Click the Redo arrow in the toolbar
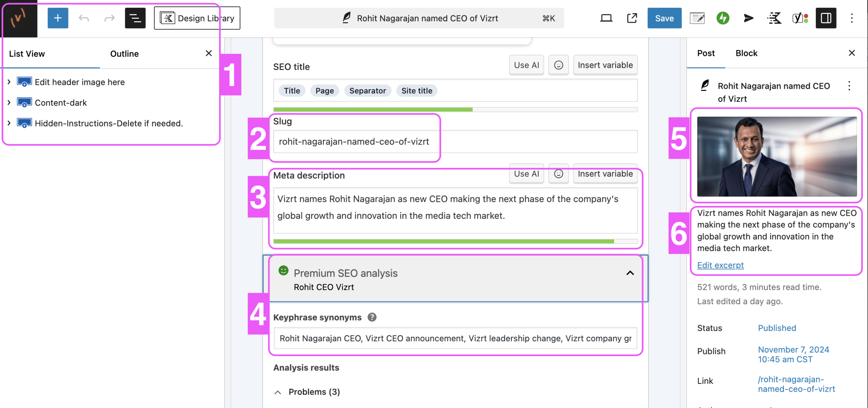 109,18
